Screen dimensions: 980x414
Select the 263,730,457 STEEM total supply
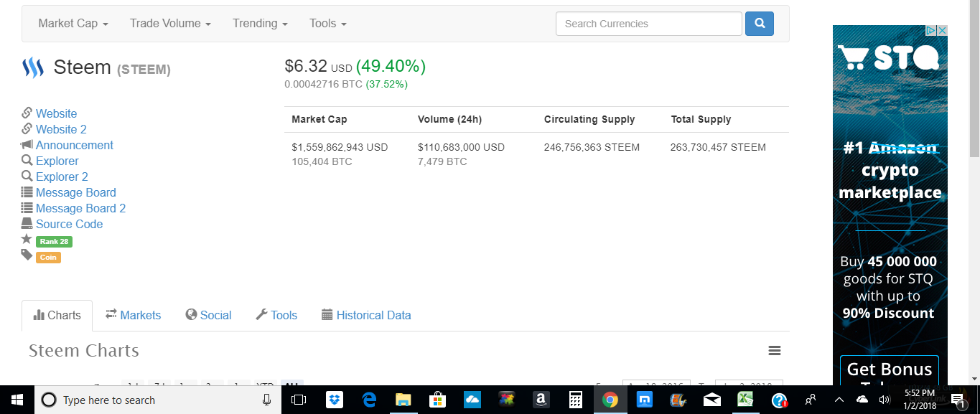718,147
